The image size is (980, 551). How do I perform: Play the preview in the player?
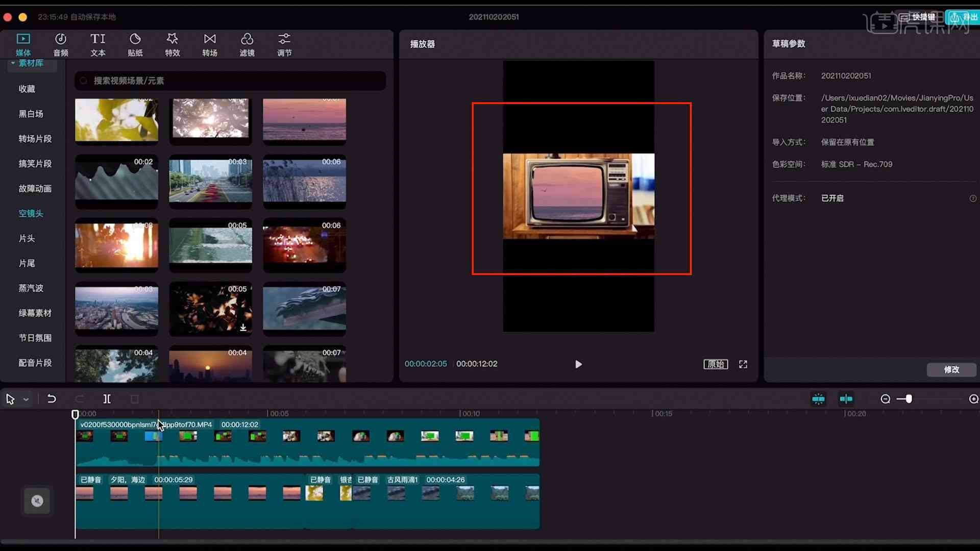(x=578, y=364)
